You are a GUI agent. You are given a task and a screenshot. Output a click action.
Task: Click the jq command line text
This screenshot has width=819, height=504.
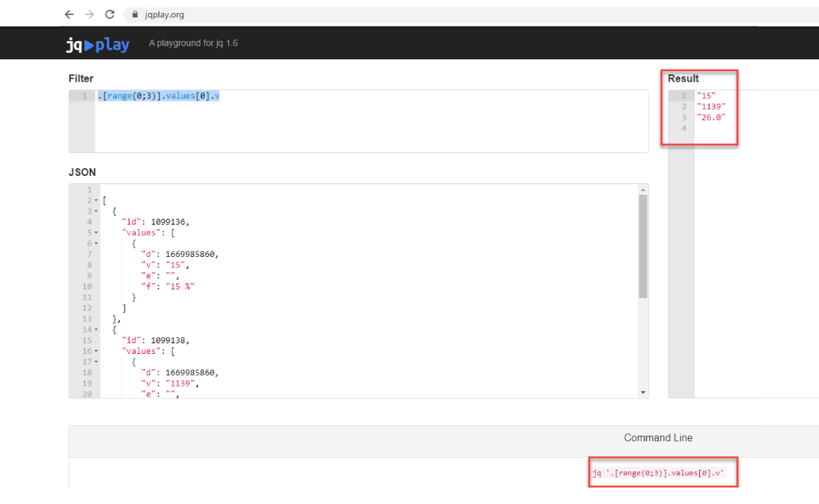[x=658, y=472]
